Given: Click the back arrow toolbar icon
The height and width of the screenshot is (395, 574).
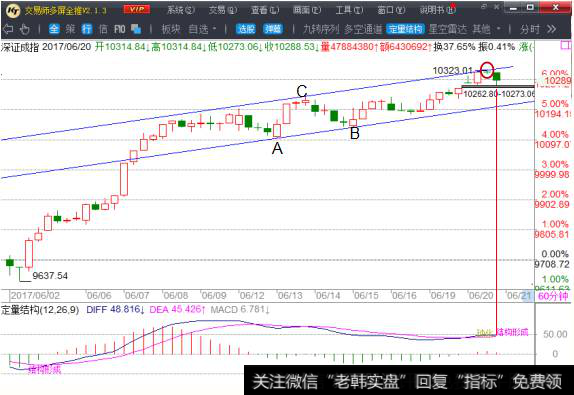Looking at the screenshot, I should [x=8, y=29].
